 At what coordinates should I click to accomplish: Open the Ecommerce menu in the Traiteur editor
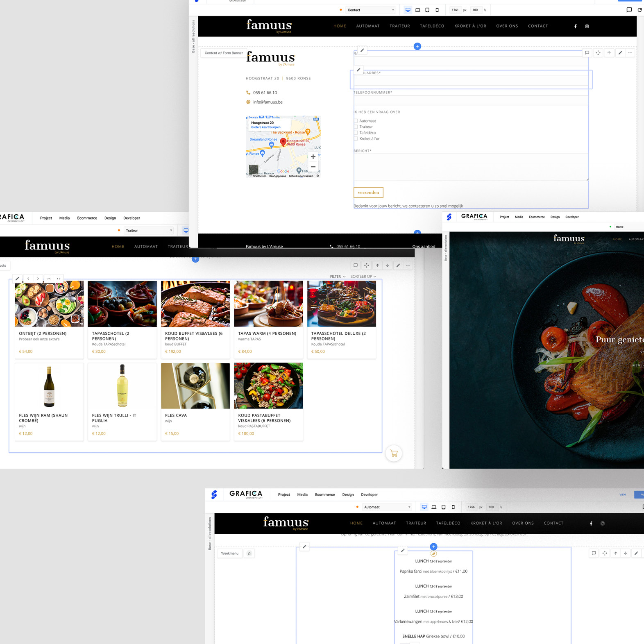(x=87, y=218)
